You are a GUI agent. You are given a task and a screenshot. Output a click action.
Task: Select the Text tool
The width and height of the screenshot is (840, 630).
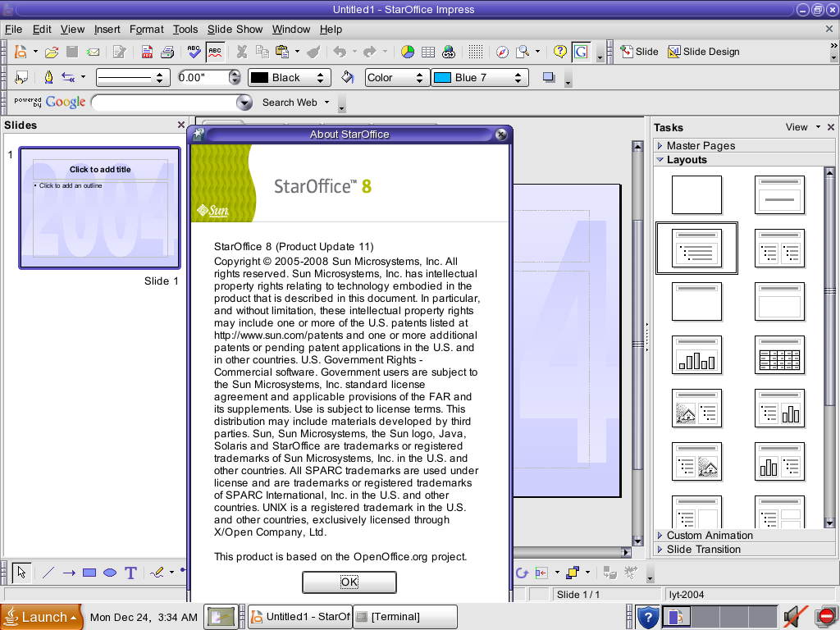coord(130,573)
